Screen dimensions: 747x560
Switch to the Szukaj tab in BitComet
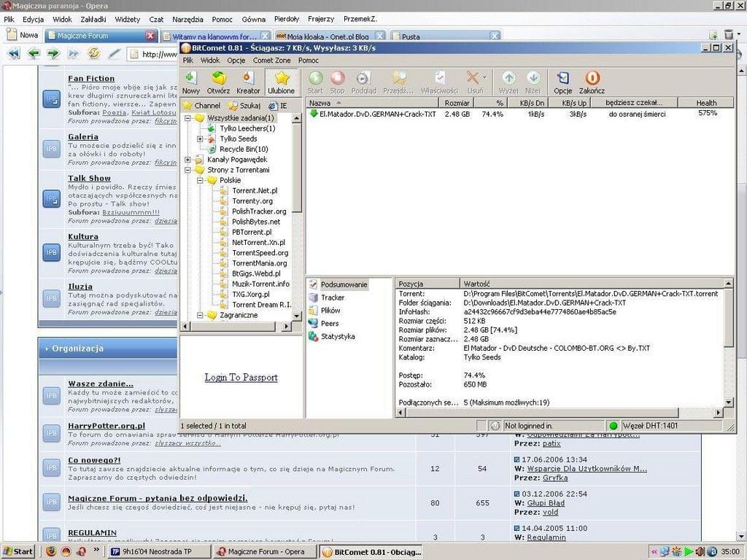point(244,106)
